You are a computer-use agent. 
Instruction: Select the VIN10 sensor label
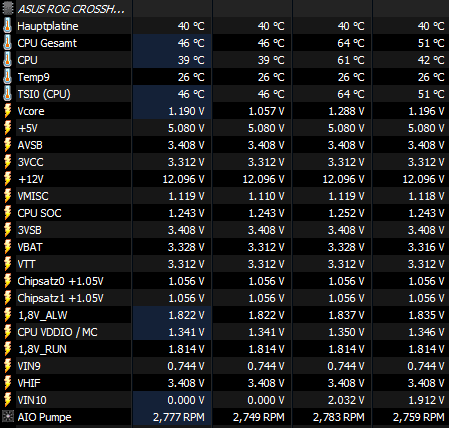tap(32, 400)
